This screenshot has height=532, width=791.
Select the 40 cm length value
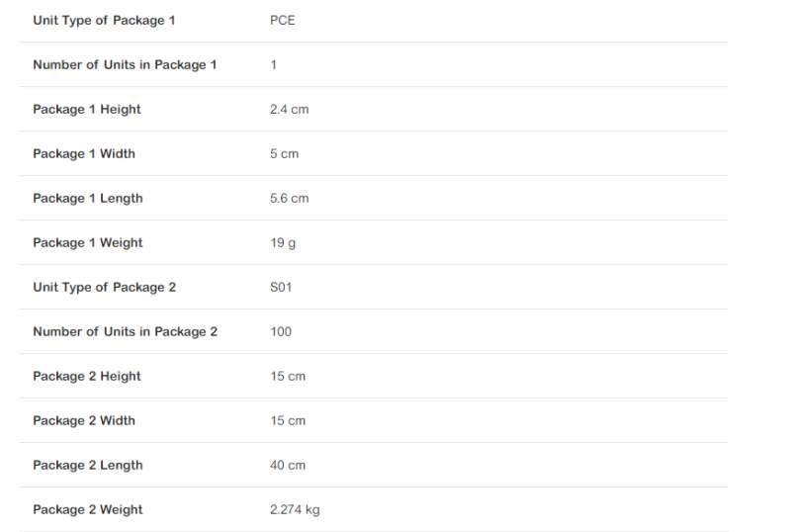click(288, 465)
